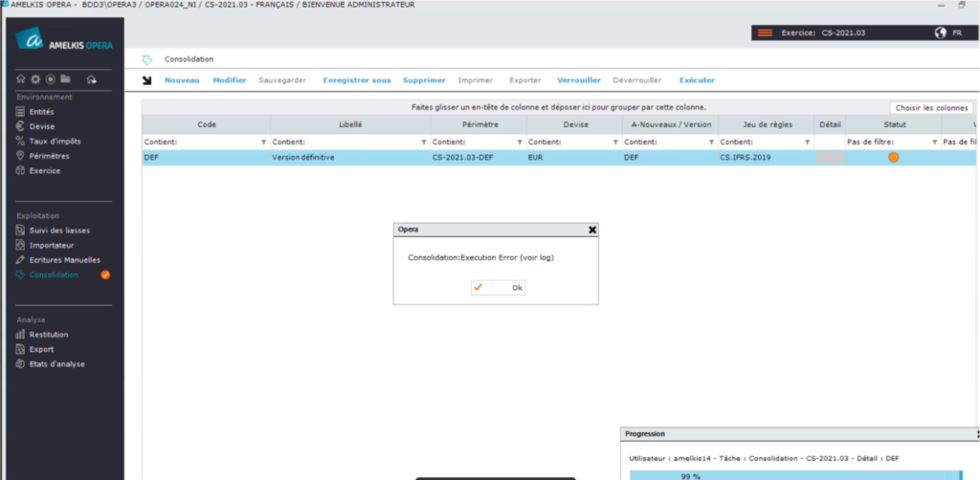Click Imprimer in the toolbar
The width and height of the screenshot is (980, 480).
(x=475, y=80)
